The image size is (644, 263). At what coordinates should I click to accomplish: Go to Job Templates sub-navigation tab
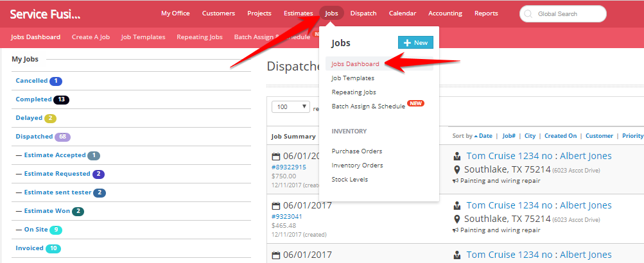pos(143,37)
